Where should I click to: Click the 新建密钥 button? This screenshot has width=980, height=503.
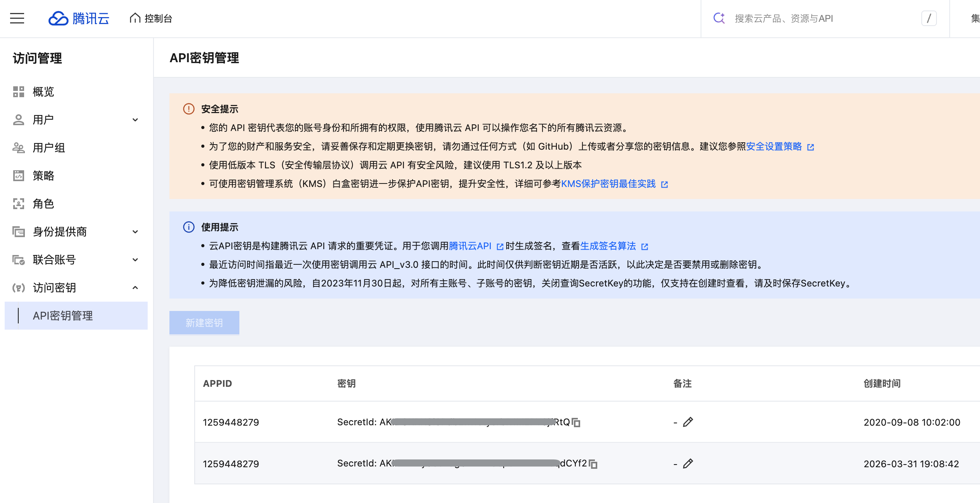click(x=204, y=323)
